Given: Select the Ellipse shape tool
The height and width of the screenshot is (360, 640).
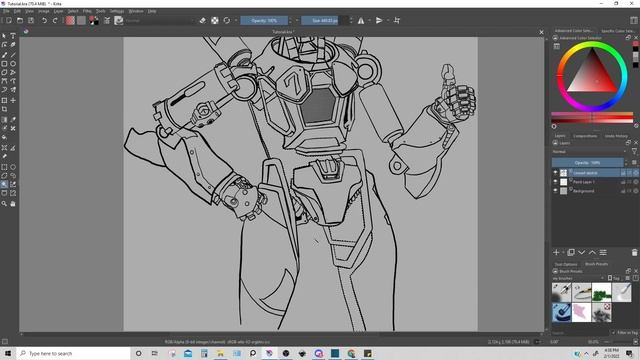Looking at the screenshot, I should coord(13,64).
